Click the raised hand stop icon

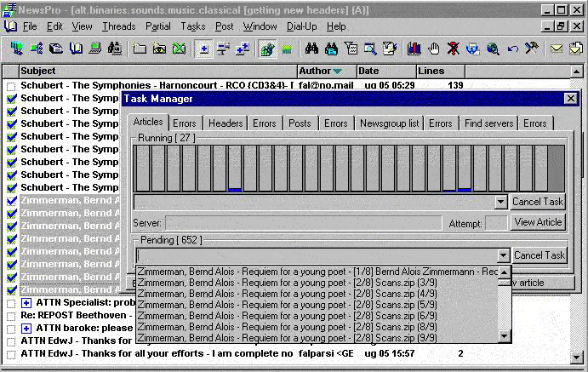434,49
